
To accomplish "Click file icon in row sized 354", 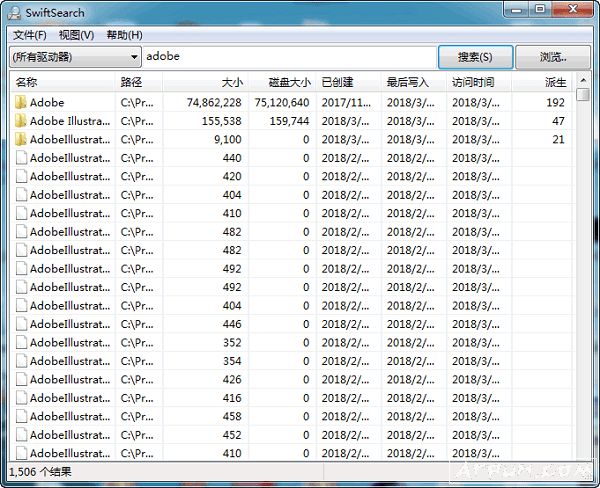I will 21,361.
